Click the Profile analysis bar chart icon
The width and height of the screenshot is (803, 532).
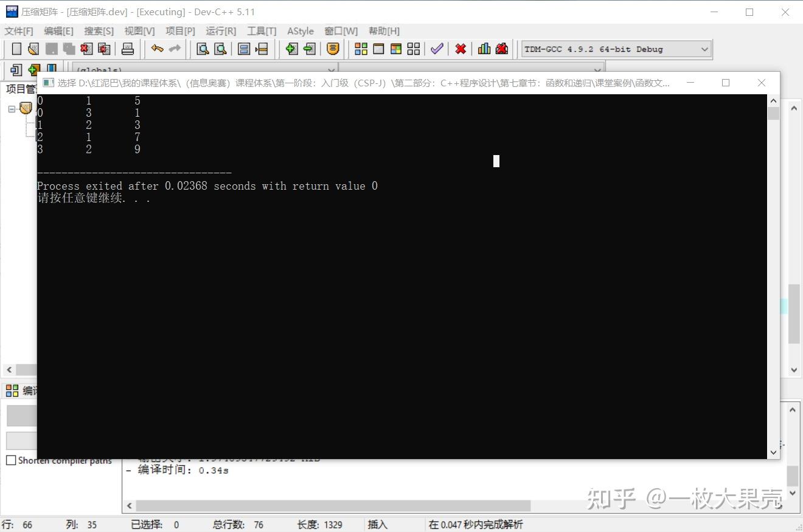tap(484, 49)
